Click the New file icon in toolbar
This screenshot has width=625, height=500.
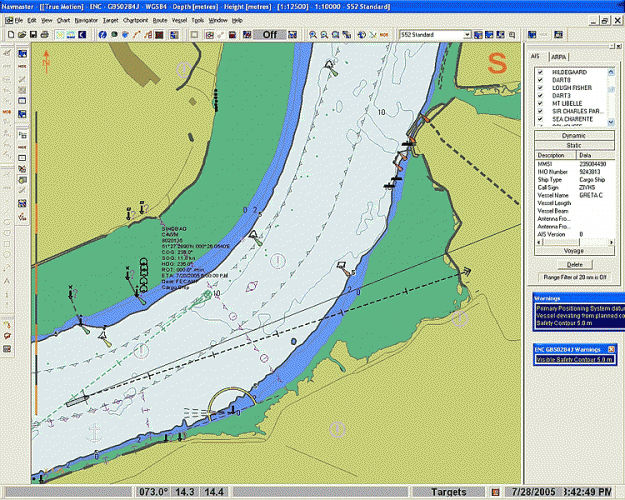tap(9, 34)
